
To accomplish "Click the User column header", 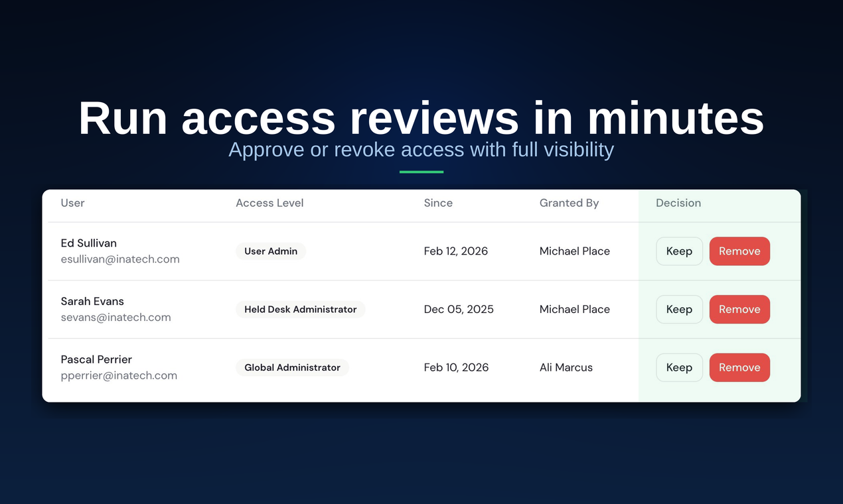I will point(72,203).
